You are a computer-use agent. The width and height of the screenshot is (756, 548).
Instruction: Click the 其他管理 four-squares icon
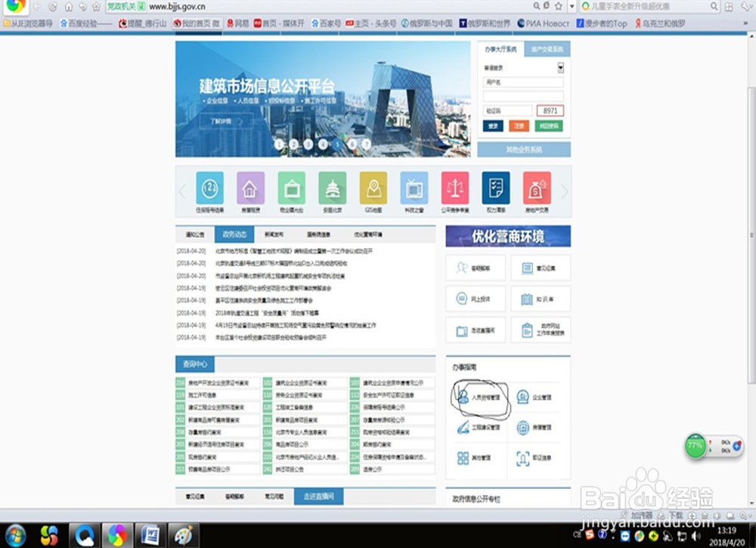[x=463, y=457]
